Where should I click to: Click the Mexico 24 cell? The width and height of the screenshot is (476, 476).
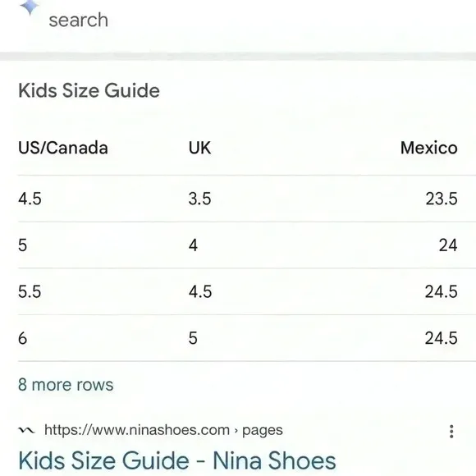click(448, 245)
